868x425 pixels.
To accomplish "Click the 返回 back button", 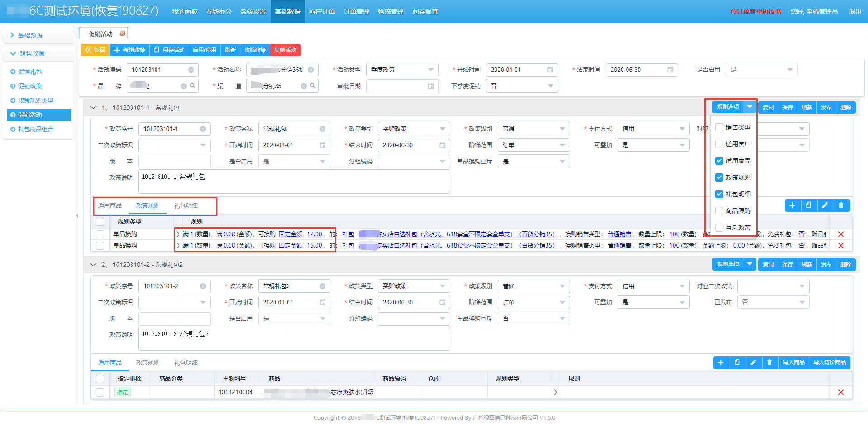I will click(x=95, y=50).
